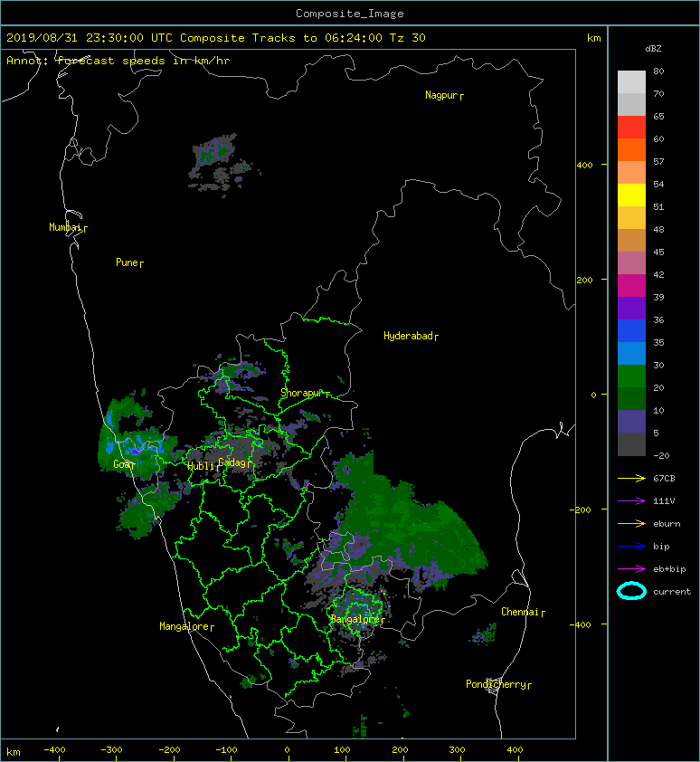
Task: Click the small echo cluster west of Chennai
Action: (x=485, y=633)
